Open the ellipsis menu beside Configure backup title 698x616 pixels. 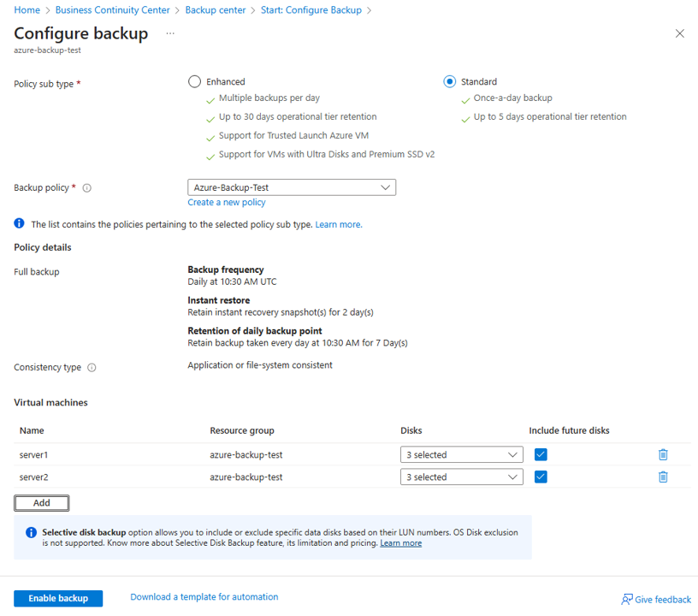click(x=169, y=34)
